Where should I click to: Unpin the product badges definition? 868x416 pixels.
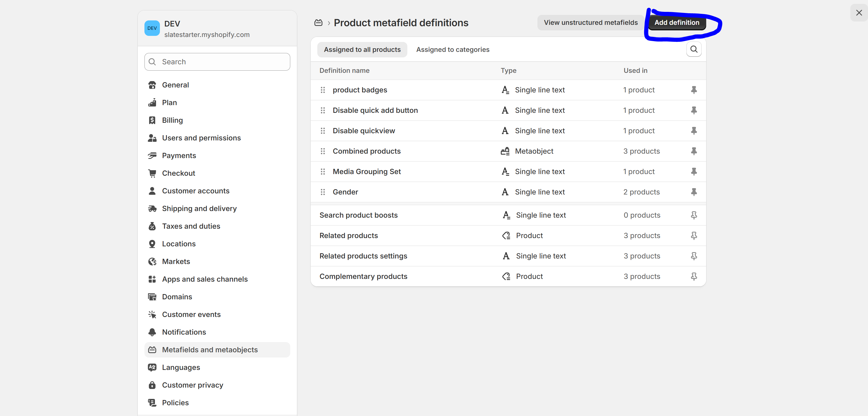point(694,90)
